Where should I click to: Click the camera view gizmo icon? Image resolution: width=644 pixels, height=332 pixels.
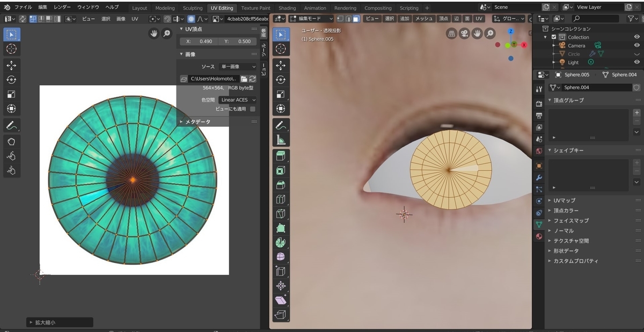[464, 33]
